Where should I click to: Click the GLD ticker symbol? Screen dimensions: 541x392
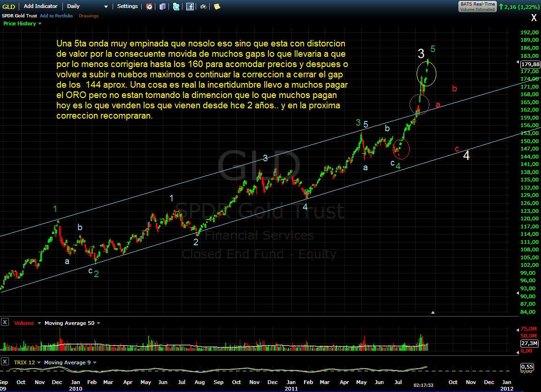pos(8,7)
